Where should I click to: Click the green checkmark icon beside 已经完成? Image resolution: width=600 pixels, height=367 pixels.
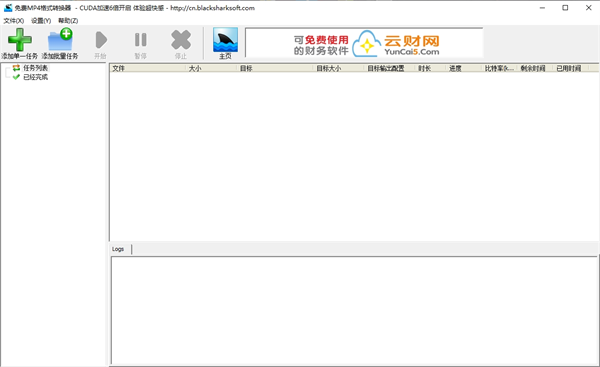(x=16, y=77)
